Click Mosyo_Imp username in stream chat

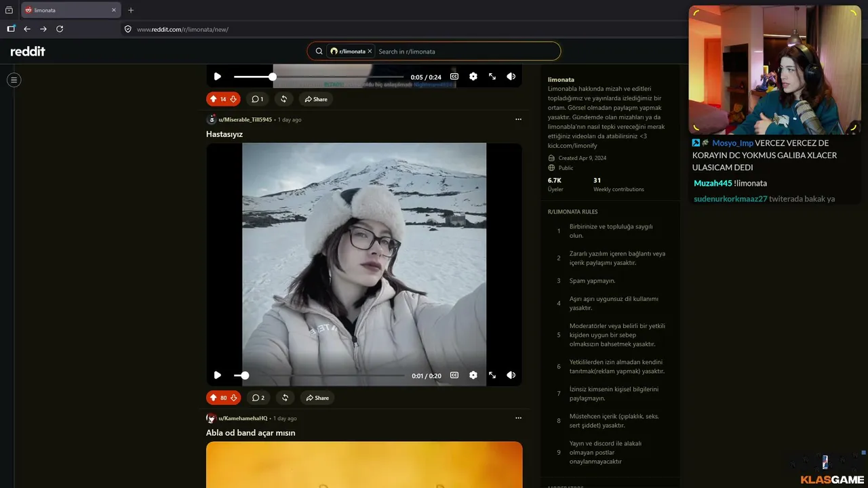coord(732,143)
